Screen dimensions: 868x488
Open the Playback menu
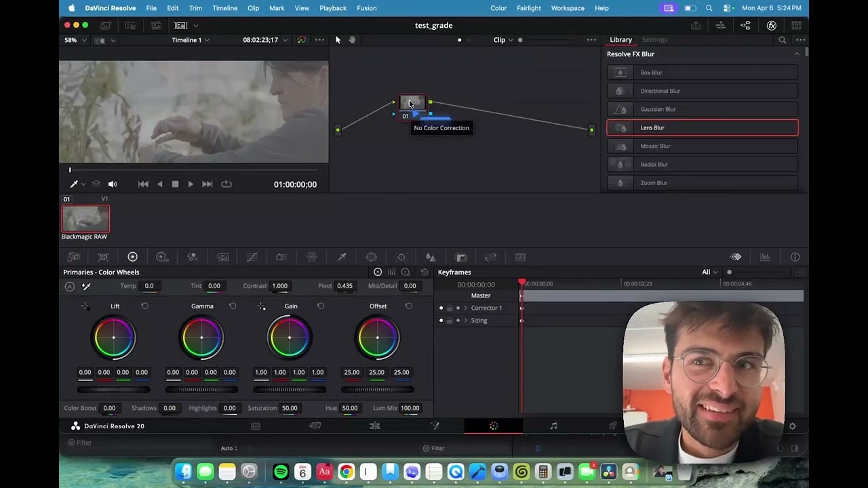332,8
